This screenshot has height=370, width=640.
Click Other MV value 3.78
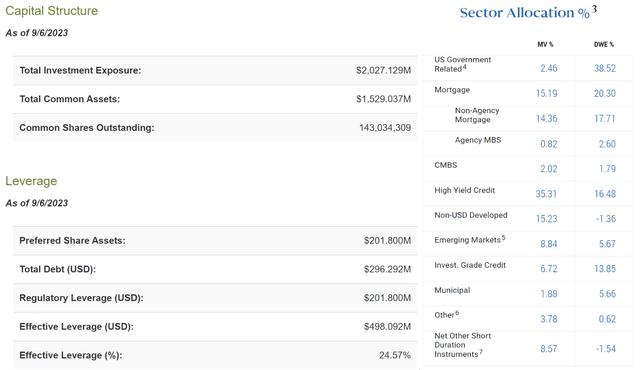tap(549, 319)
